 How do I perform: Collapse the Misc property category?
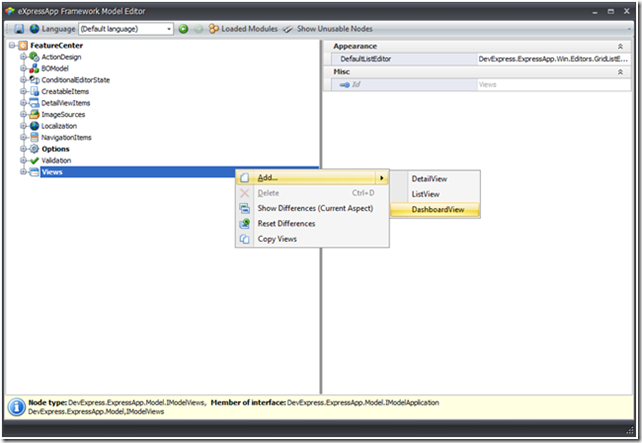pos(620,72)
